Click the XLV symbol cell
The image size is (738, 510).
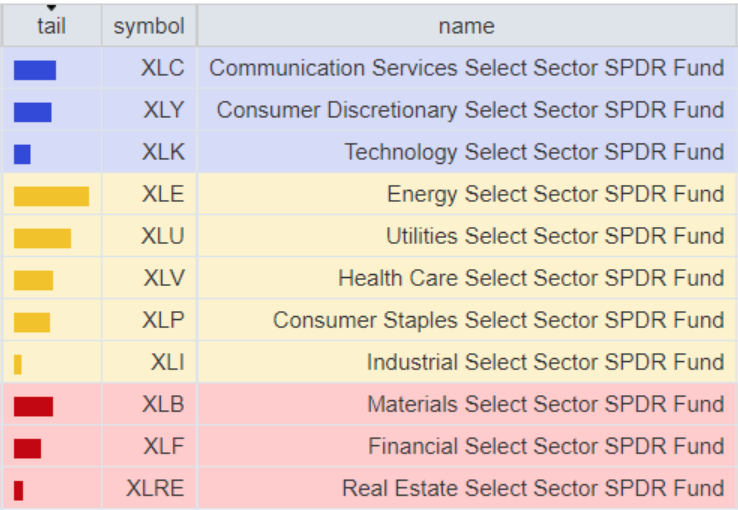[x=163, y=279]
